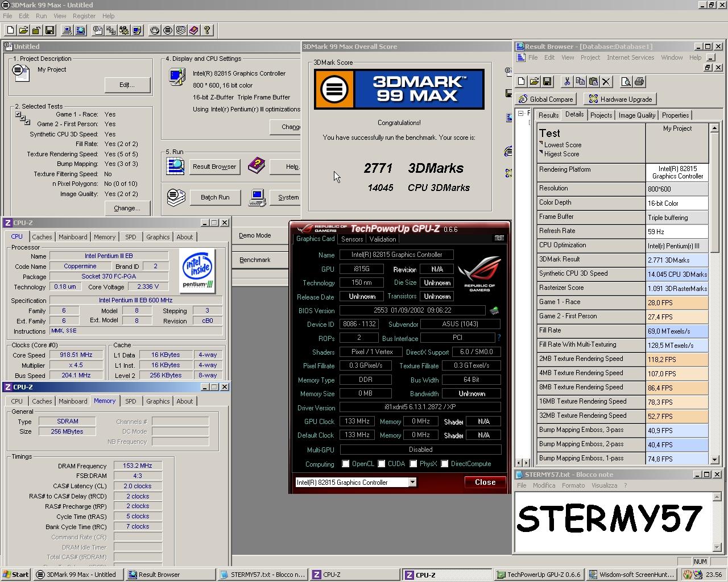
Task: Switch to Sensors tab in GPU-Z
Action: pos(352,239)
